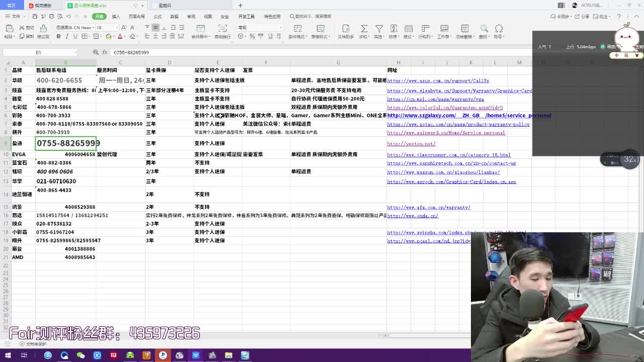The width and height of the screenshot is (644, 362).
Task: Open the onda.cn link
Action: [413, 216]
